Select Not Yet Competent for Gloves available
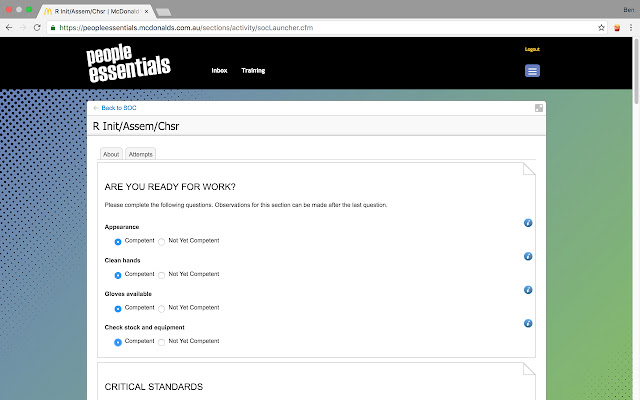The image size is (640, 400). [x=162, y=309]
